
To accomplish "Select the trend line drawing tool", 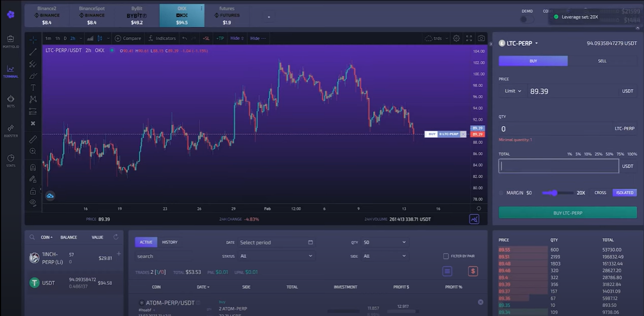I will coord(33,52).
